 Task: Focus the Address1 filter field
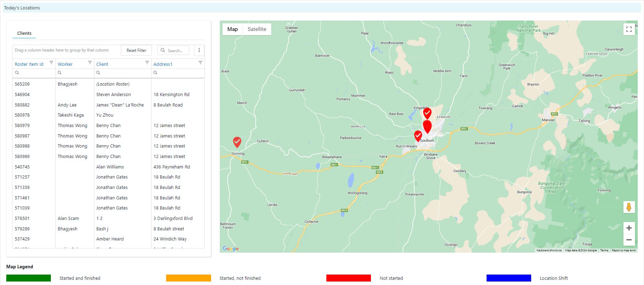(x=178, y=73)
